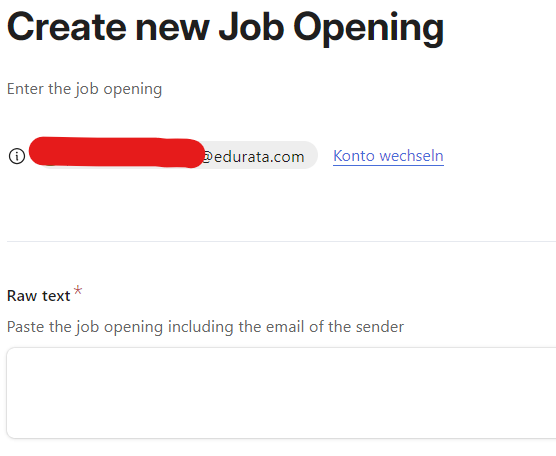556x456 pixels.
Task: Click the edurata.com domain text
Action: (x=259, y=157)
